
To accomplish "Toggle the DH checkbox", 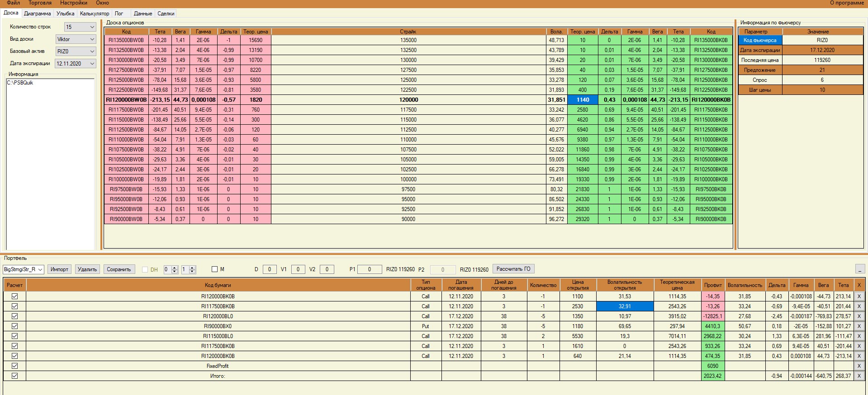I will coord(145,269).
